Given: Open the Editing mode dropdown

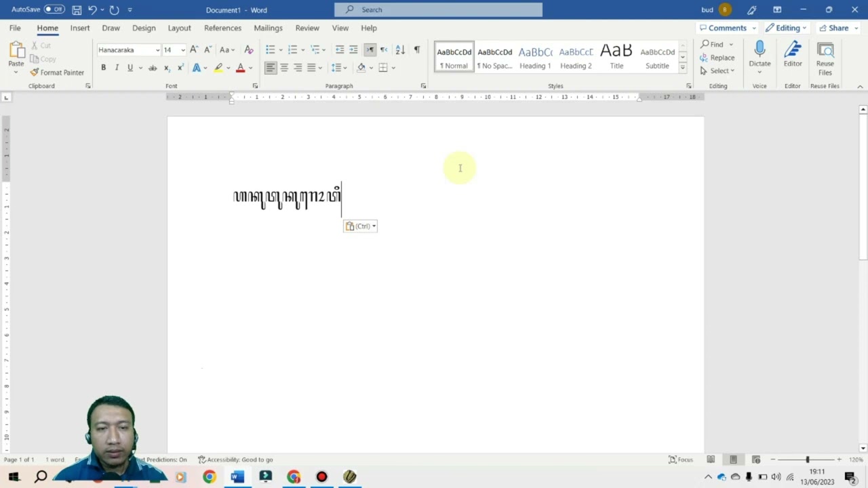Looking at the screenshot, I should 787,28.
